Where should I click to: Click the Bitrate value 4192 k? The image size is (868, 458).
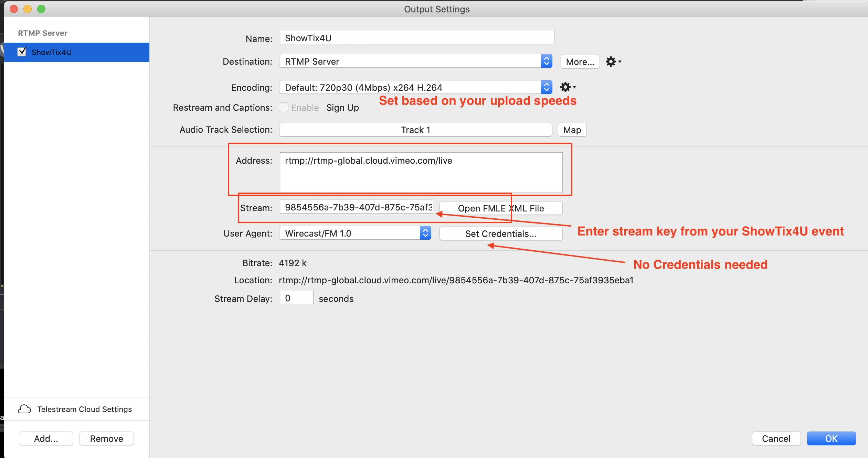click(x=293, y=263)
